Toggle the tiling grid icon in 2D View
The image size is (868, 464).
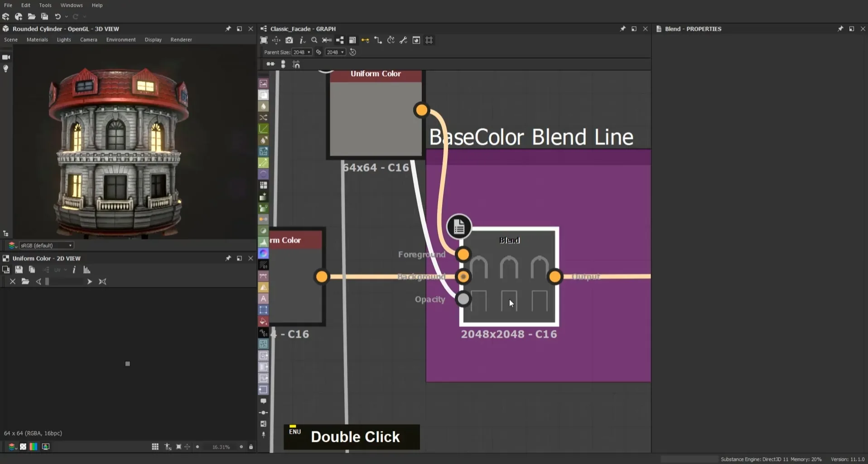(155, 447)
